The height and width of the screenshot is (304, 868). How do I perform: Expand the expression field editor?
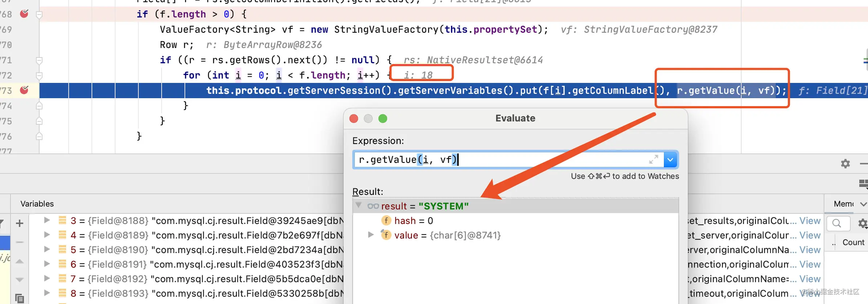click(654, 159)
